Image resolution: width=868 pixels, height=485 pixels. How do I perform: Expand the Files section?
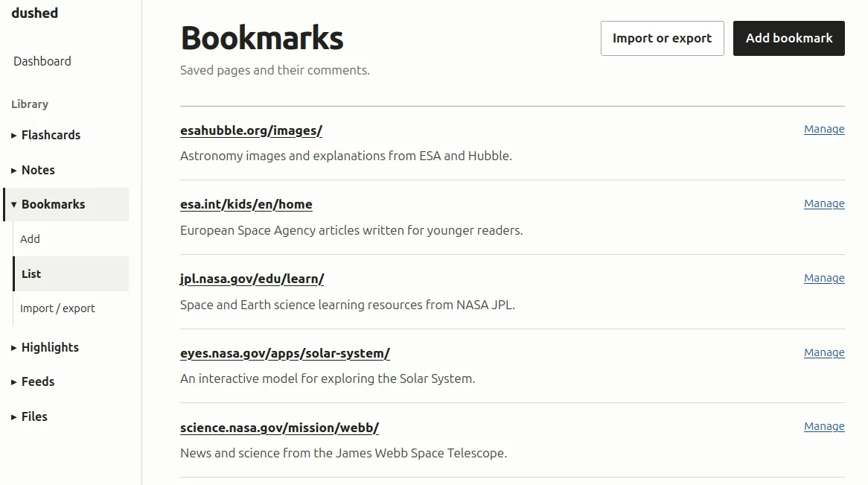pyautogui.click(x=66, y=416)
